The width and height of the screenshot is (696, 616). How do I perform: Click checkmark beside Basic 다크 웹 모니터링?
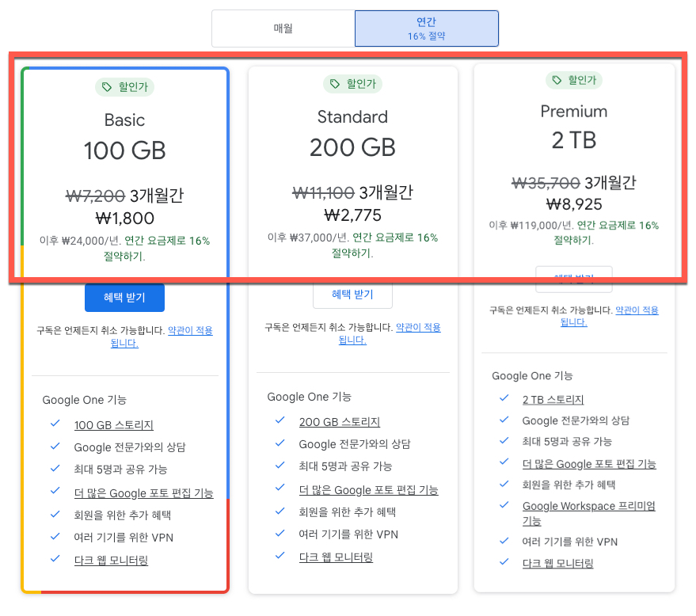pyautogui.click(x=55, y=558)
